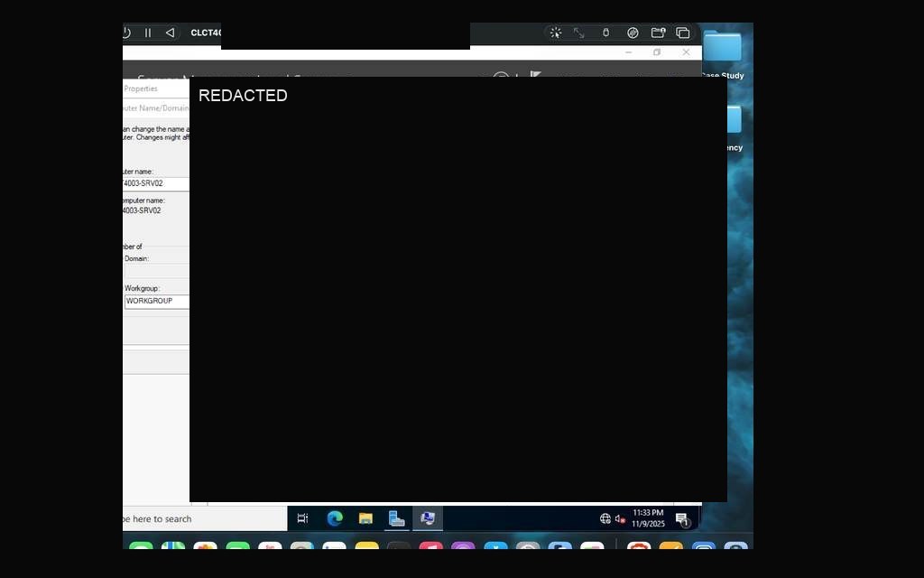Open the shared folders icon in the VM toolbar

[x=658, y=33]
